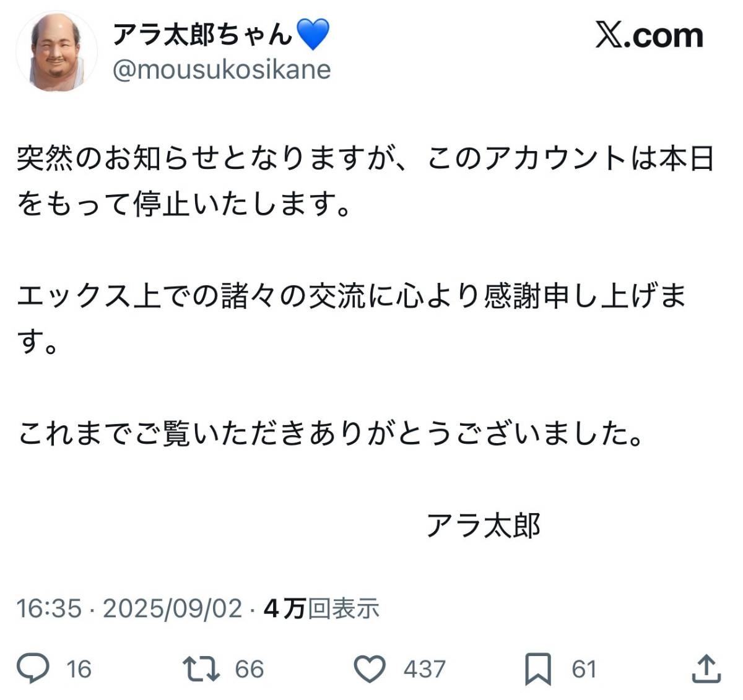Repost this post using the retweet icon
The height and width of the screenshot is (700, 743).
(x=201, y=668)
